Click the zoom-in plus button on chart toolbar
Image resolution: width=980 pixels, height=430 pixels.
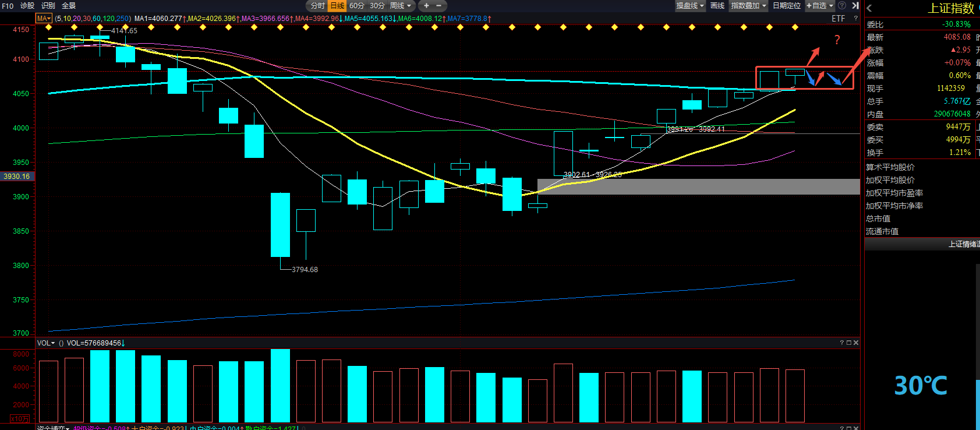(x=426, y=6)
